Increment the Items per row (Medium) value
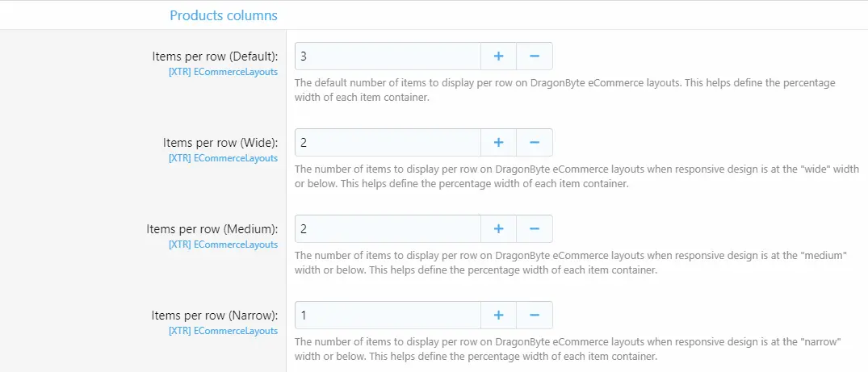The image size is (868, 372). [498, 229]
